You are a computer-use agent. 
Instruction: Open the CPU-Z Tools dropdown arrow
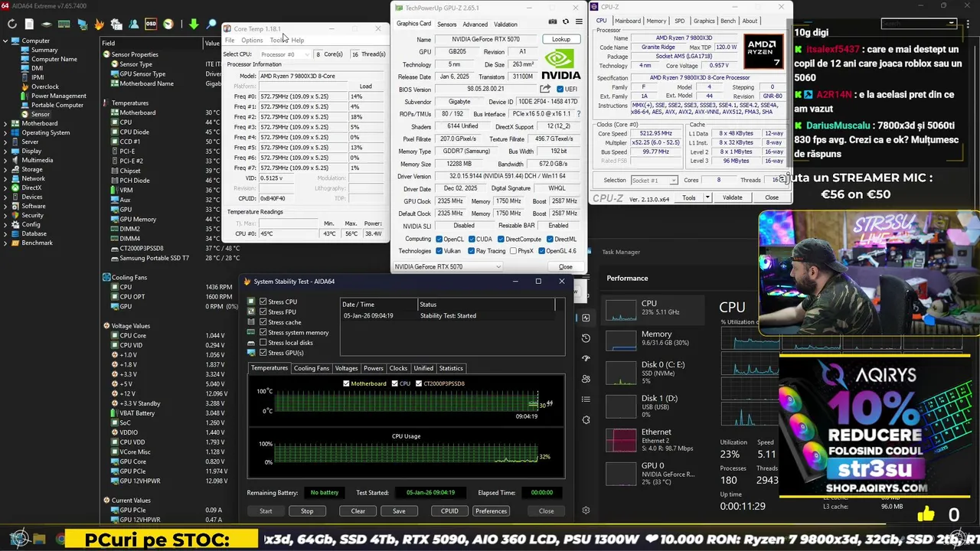click(x=707, y=197)
